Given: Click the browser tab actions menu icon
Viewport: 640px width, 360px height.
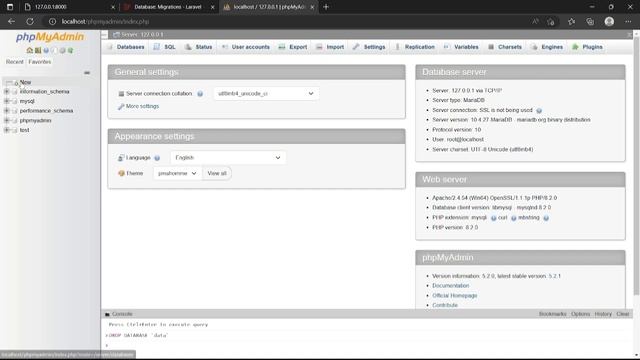Looking at the screenshot, I should click(x=10, y=7).
